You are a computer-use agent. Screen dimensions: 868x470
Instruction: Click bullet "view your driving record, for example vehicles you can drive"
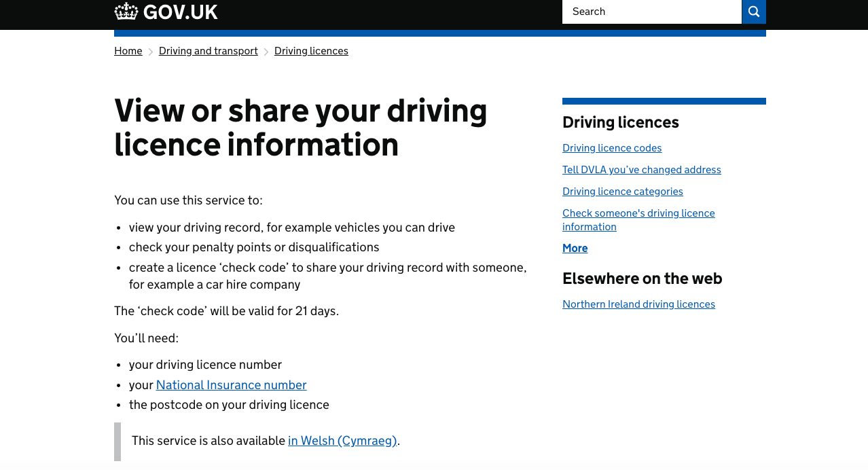point(292,228)
